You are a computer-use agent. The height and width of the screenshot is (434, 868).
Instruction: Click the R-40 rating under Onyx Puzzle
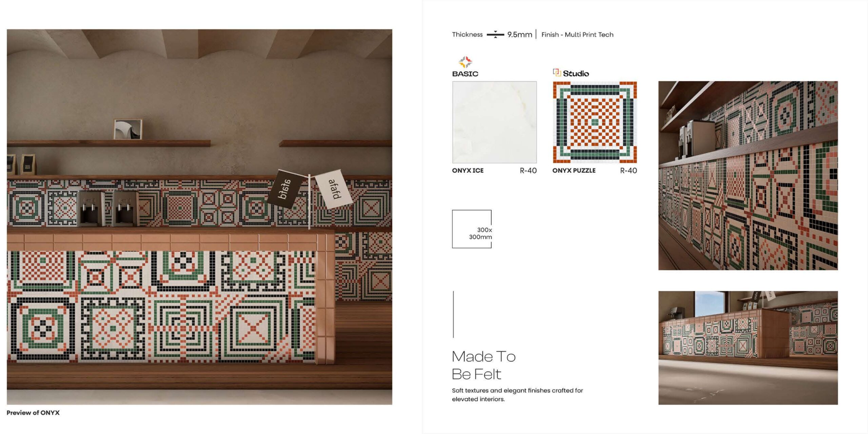click(x=628, y=171)
